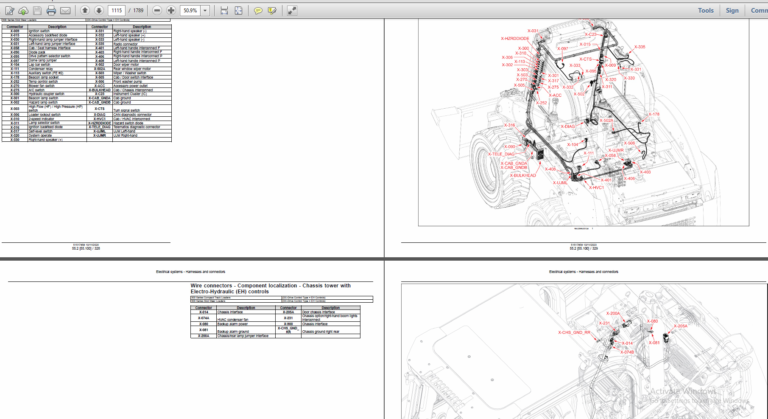
Task: Click the print icon in toolbar
Action: (51, 10)
